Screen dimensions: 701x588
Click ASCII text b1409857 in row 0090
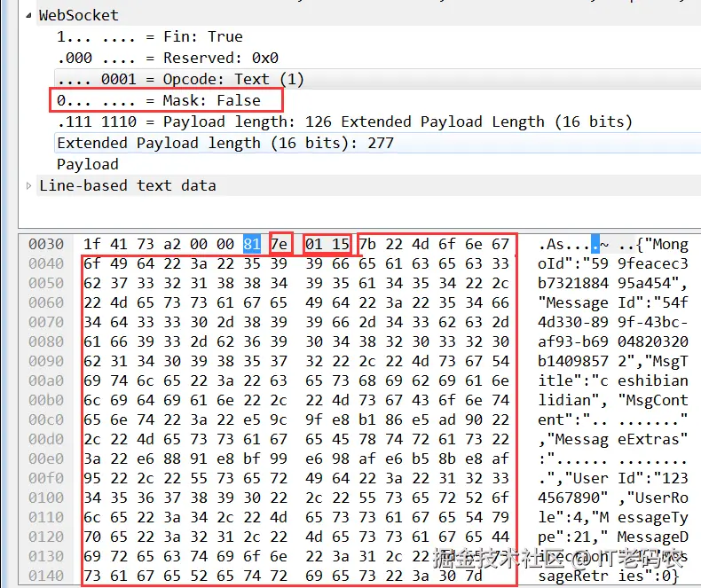(573, 361)
